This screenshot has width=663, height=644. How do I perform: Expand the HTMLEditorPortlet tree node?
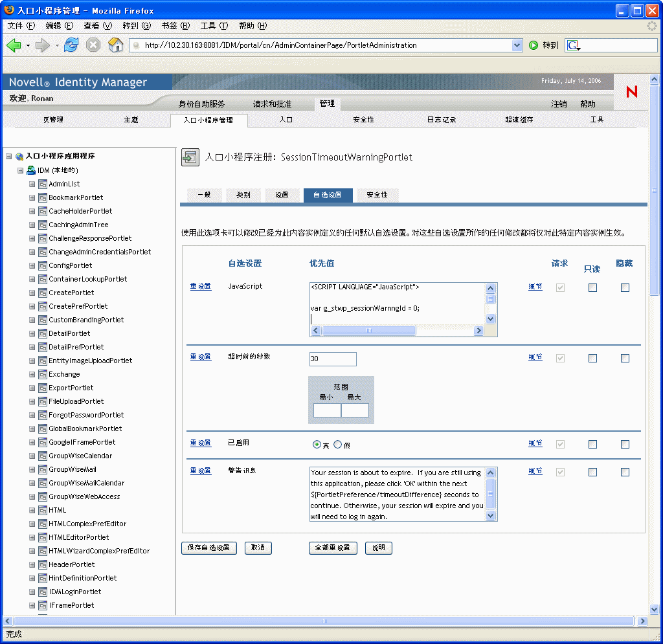pos(32,537)
